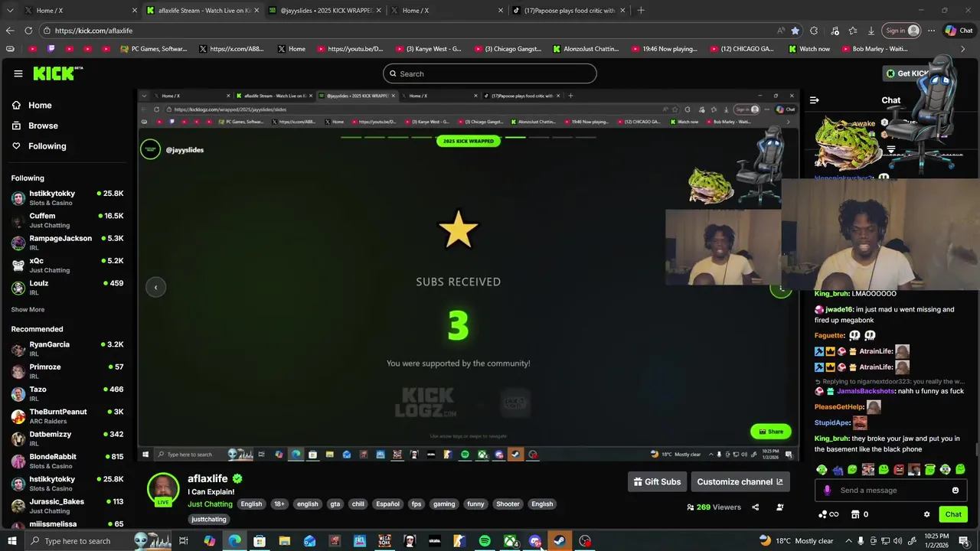
Task: Toggle the bookmark star in address bar
Action: tap(795, 31)
